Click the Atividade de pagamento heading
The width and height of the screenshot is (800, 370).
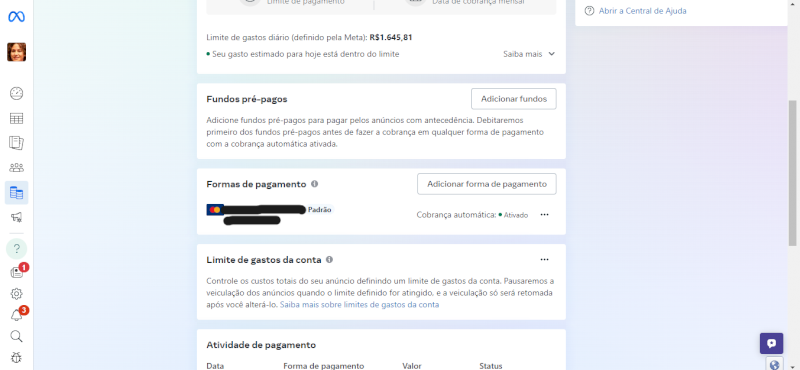(x=261, y=345)
